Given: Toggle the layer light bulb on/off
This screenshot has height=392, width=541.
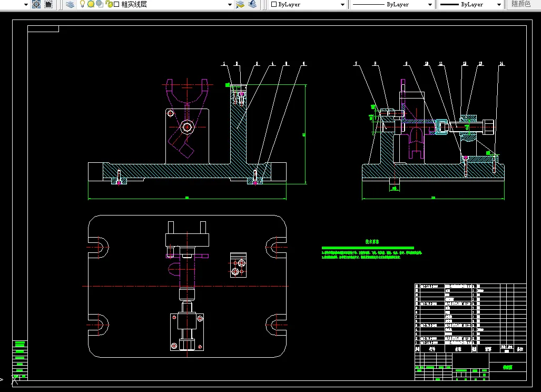Looking at the screenshot, I should (82, 4).
